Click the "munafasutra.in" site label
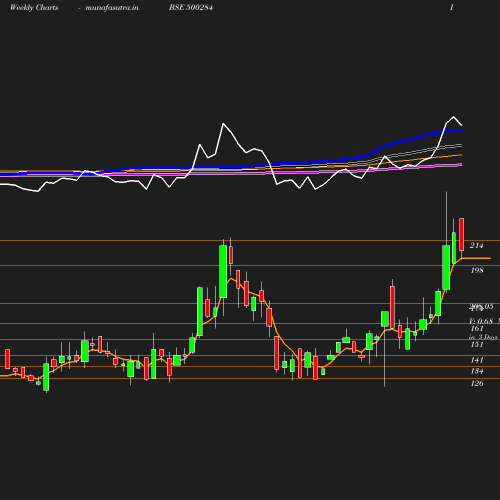The height and width of the screenshot is (500, 500). pyautogui.click(x=112, y=8)
